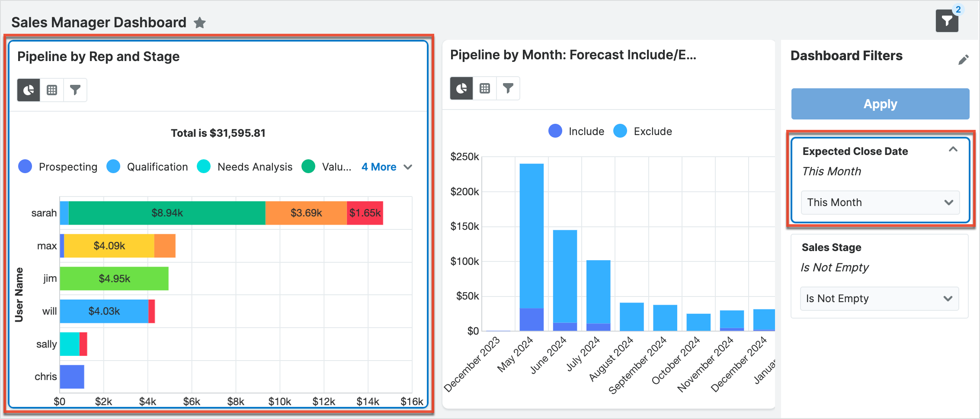Click sarah's $8.94k green bar segment
The height and width of the screenshot is (419, 980).
[x=167, y=213]
